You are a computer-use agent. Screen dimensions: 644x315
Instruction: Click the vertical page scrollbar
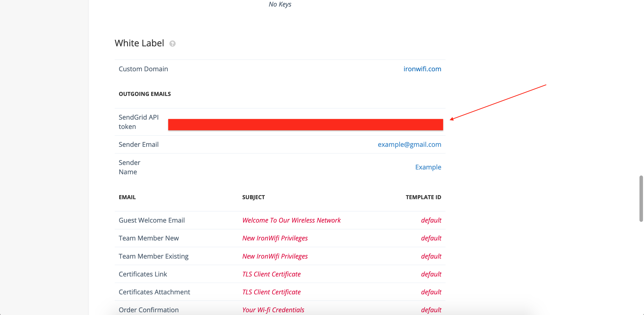coord(641,199)
